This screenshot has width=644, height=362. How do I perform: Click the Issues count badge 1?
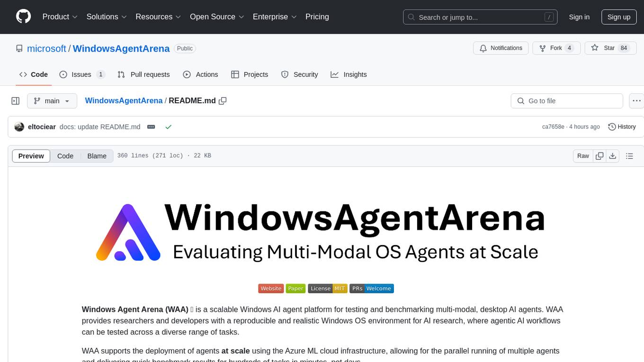(100, 74)
